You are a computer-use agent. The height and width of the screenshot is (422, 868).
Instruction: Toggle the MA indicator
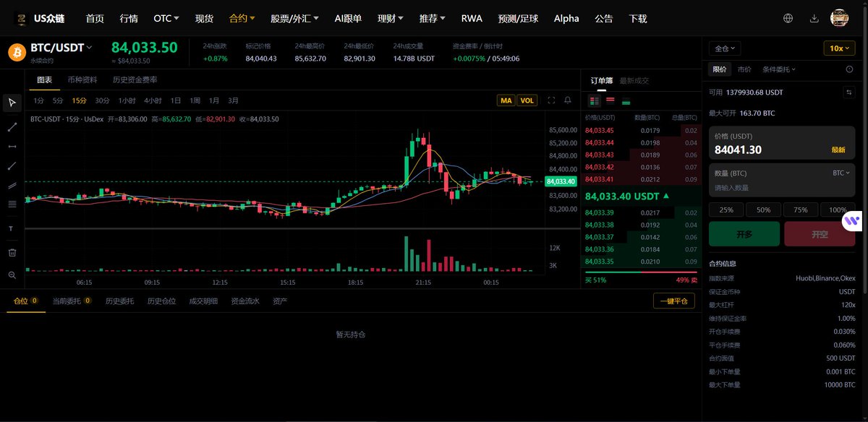point(506,100)
